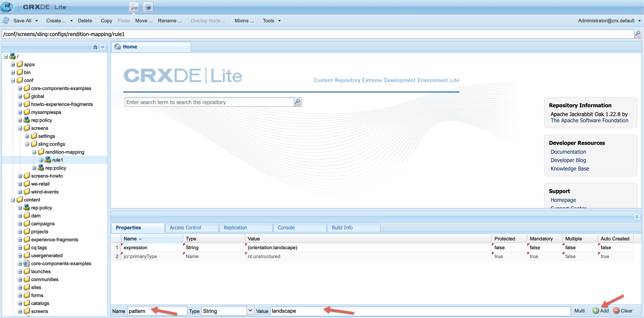Screen dimensions: 644x318
Task: Open the Save All dropdown arrow
Action: click(36, 21)
